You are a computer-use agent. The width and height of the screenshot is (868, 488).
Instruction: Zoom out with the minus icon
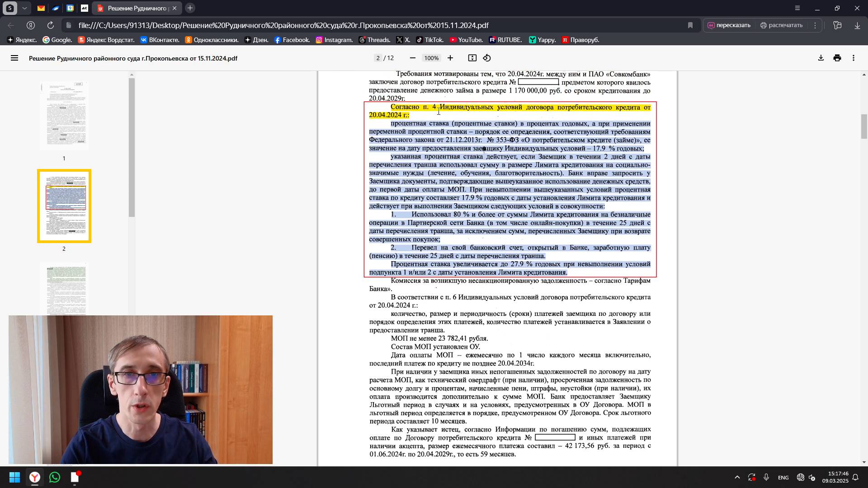[x=412, y=58]
